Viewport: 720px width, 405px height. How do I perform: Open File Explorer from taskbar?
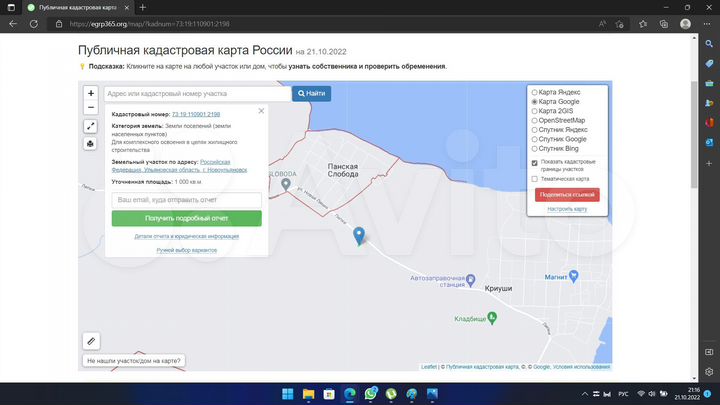309,394
